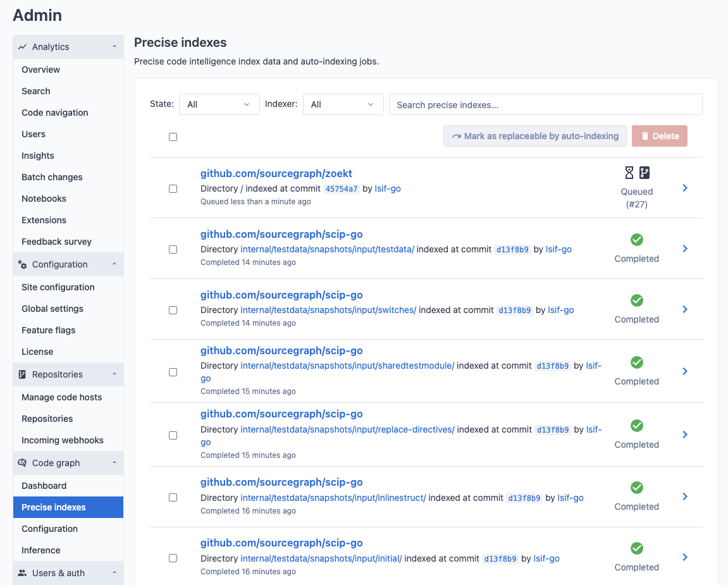Click the Users & auth people icon
Image resolution: width=728 pixels, height=585 pixels.
click(x=22, y=573)
